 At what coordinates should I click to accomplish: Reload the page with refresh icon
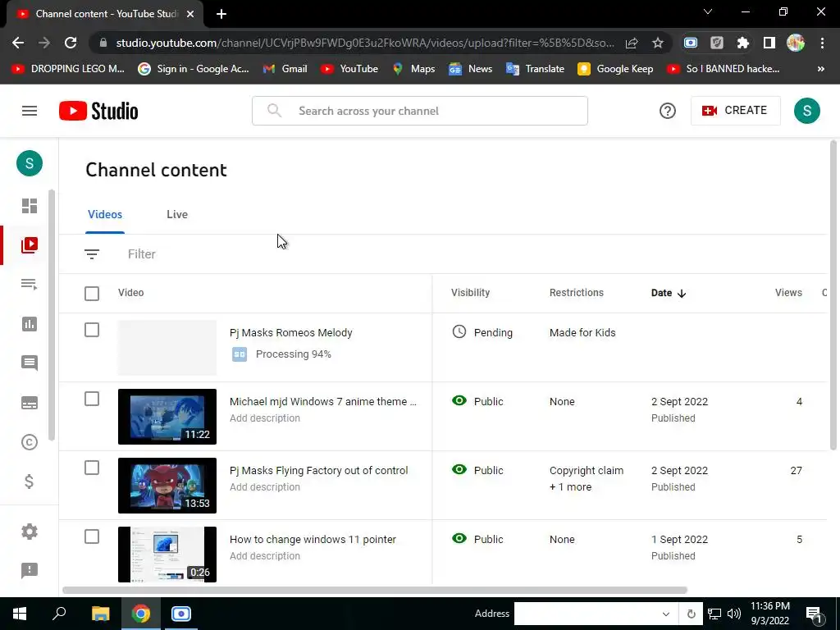coord(71,43)
